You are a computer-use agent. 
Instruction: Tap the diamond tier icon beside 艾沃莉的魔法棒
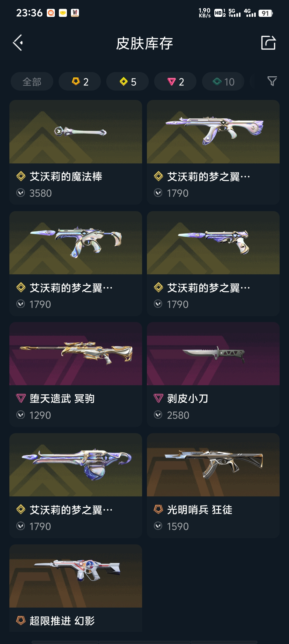point(21,176)
